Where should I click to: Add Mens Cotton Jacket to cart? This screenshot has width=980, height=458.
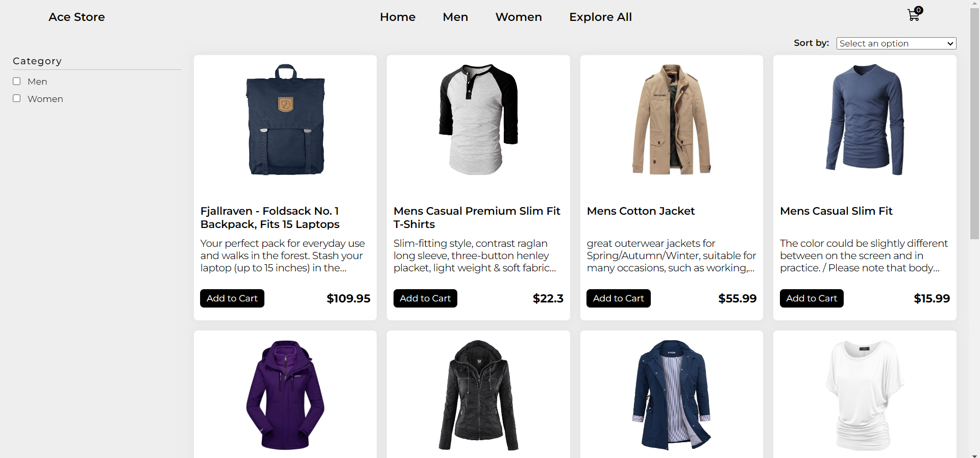[x=619, y=298]
